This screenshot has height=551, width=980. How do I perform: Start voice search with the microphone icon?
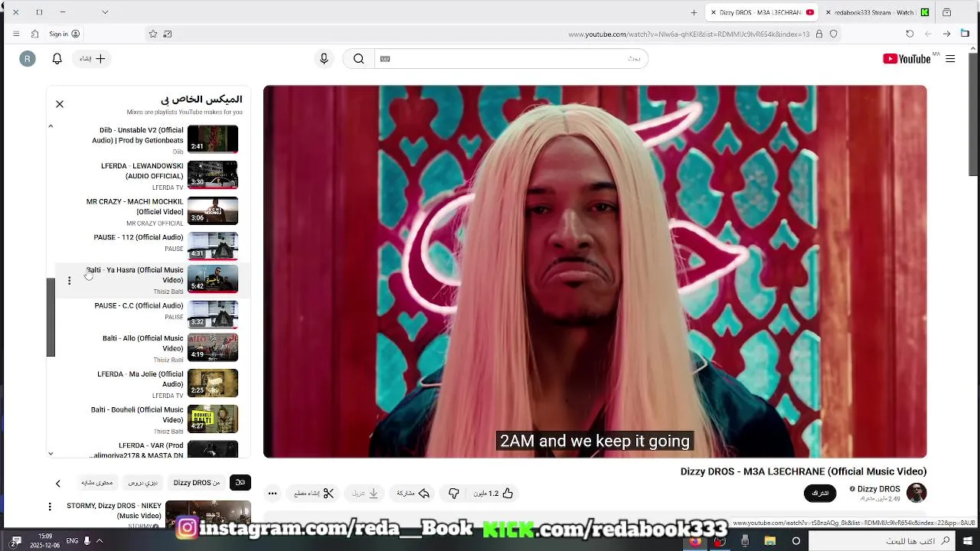(x=324, y=59)
